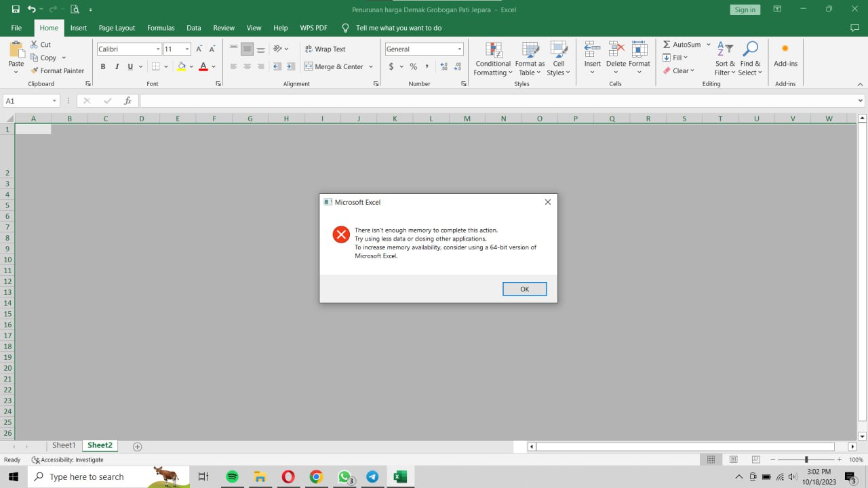The height and width of the screenshot is (488, 868).
Task: Click the Orientation icon
Action: coord(277,49)
